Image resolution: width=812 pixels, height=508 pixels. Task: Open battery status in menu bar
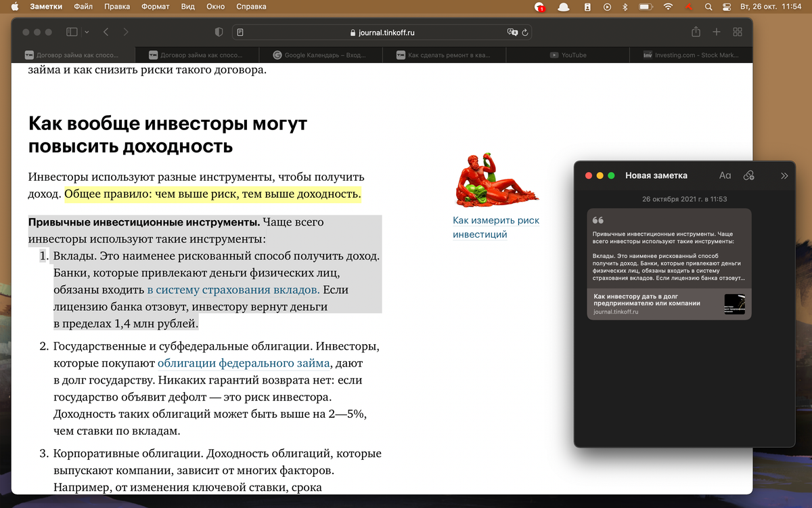646,7
